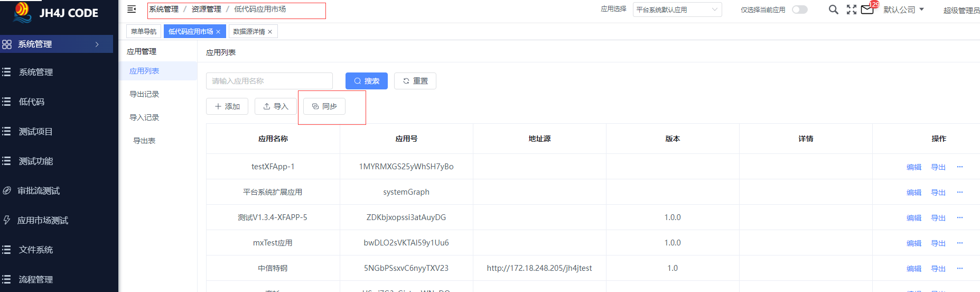Open 应用列表 in the side menu

(158, 71)
